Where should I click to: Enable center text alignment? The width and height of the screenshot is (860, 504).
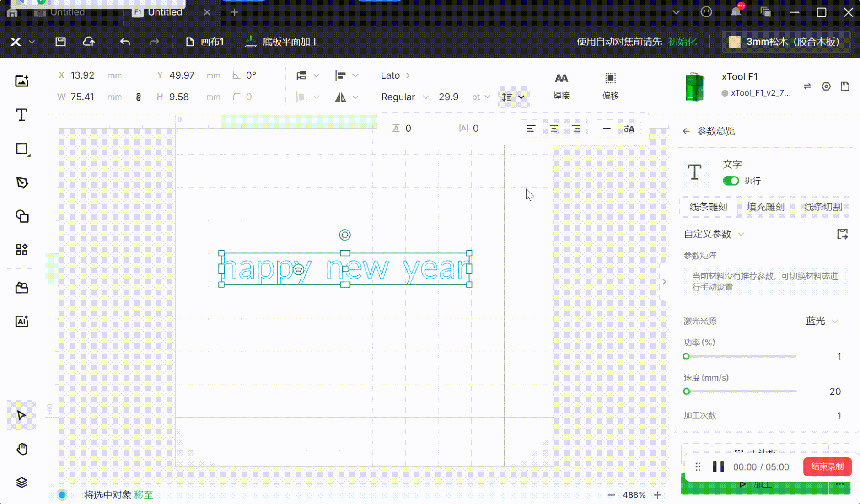[554, 129]
